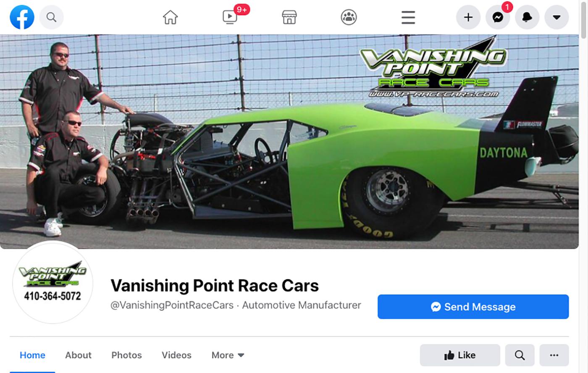This screenshot has width=588, height=373.
Task: Open the Create plus button
Action: click(x=468, y=17)
